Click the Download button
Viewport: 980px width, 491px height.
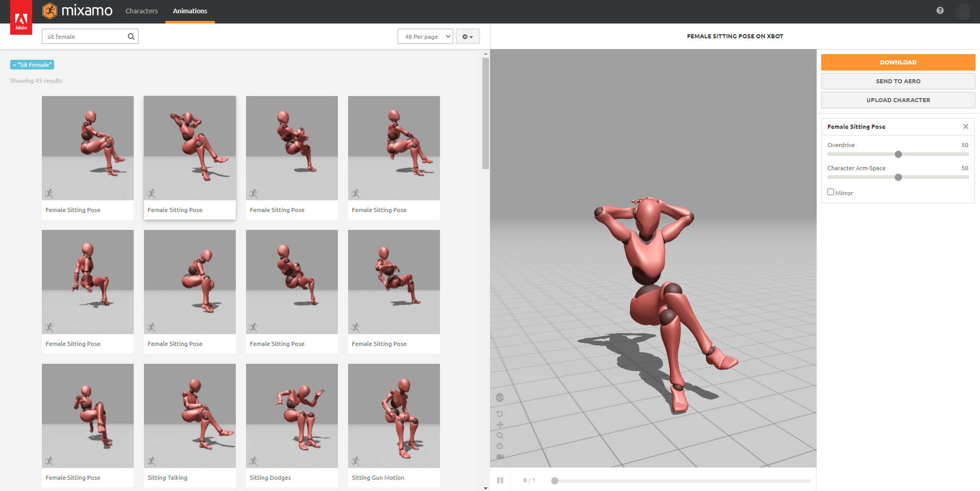(x=898, y=62)
